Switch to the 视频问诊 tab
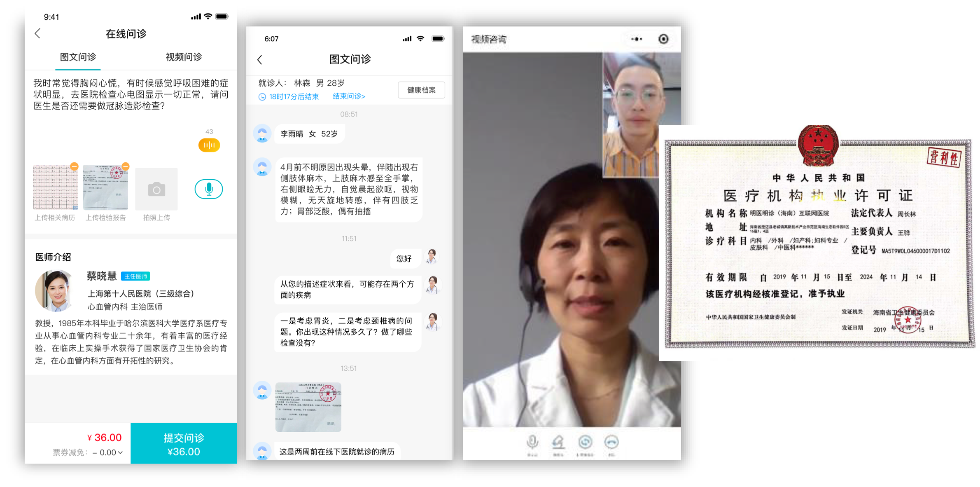This screenshot has width=980, height=487. point(184,57)
